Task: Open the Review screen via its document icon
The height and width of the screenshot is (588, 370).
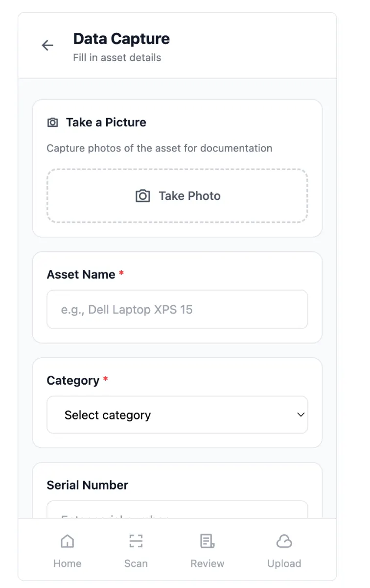Action: [207, 540]
